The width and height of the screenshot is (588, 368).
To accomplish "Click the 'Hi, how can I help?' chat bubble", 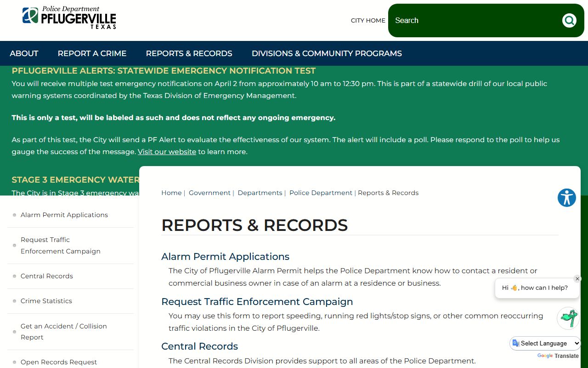I will 535,288.
